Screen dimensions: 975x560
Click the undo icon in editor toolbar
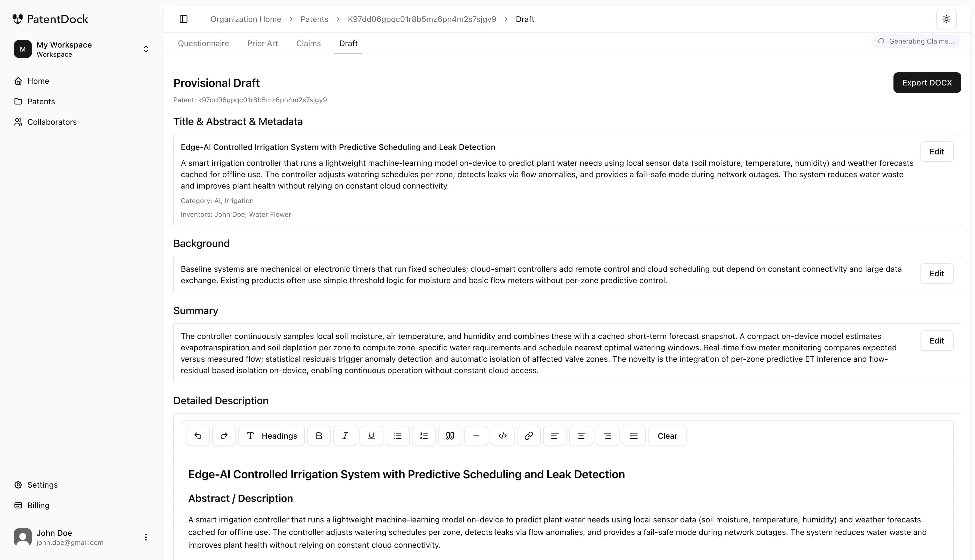[x=198, y=436]
